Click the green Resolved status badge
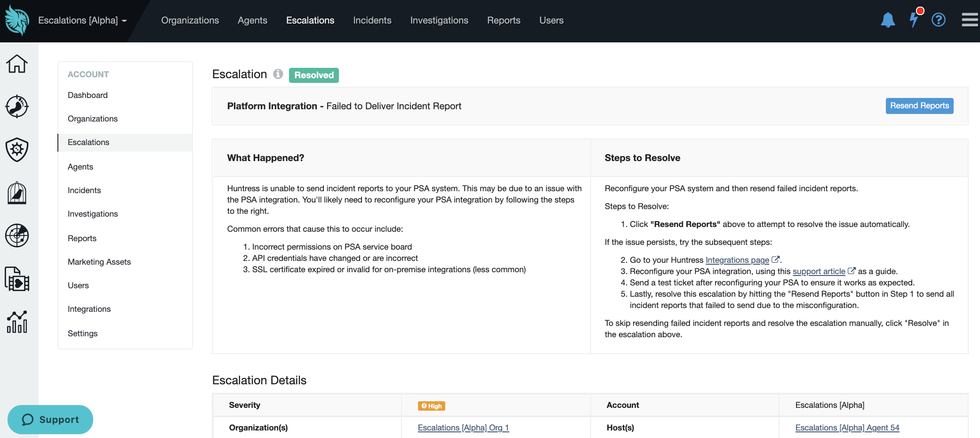The height and width of the screenshot is (438, 980). [314, 75]
